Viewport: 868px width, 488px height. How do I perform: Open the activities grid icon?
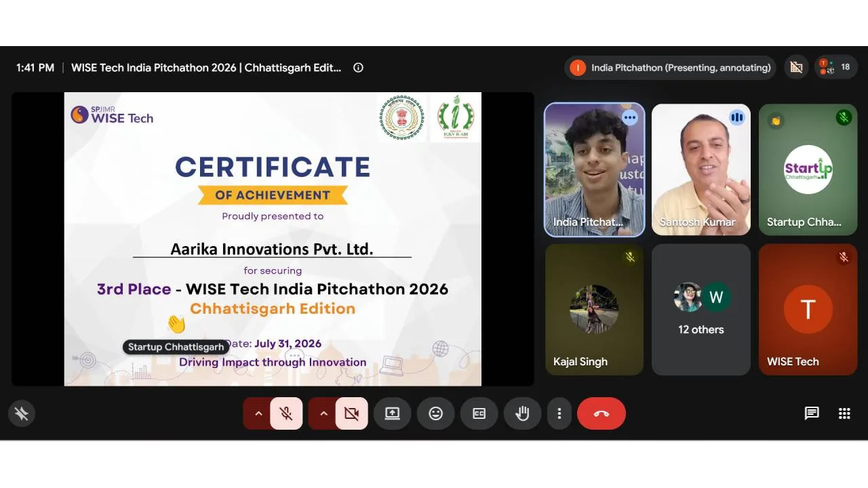(x=844, y=413)
